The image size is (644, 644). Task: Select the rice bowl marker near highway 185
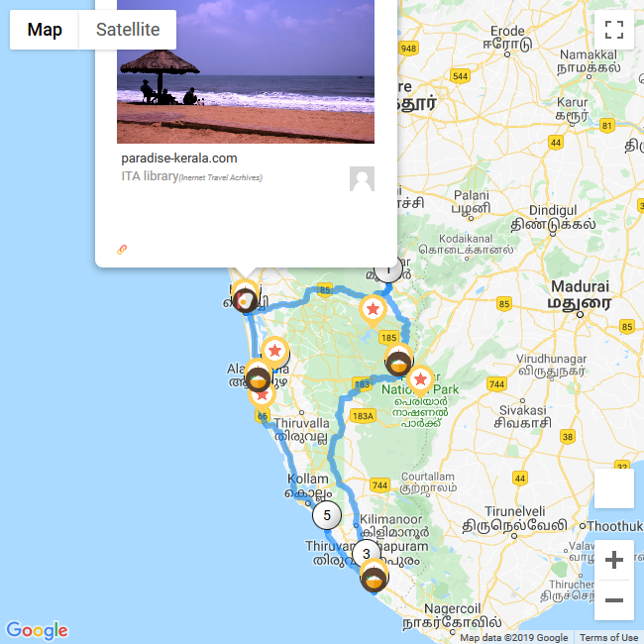398,363
